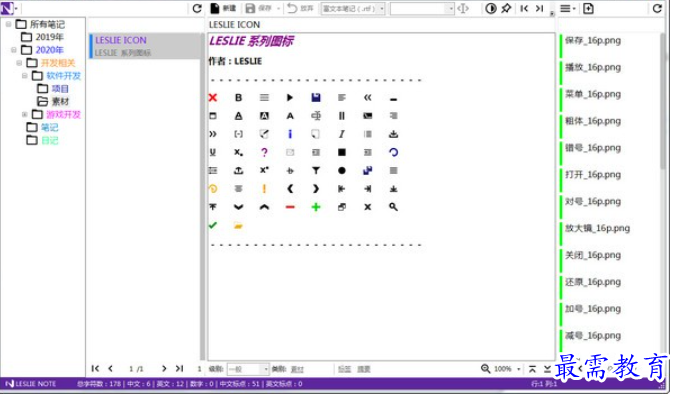
Task: Collapse panel with toolbar first-arrow icon
Action: click(x=524, y=8)
